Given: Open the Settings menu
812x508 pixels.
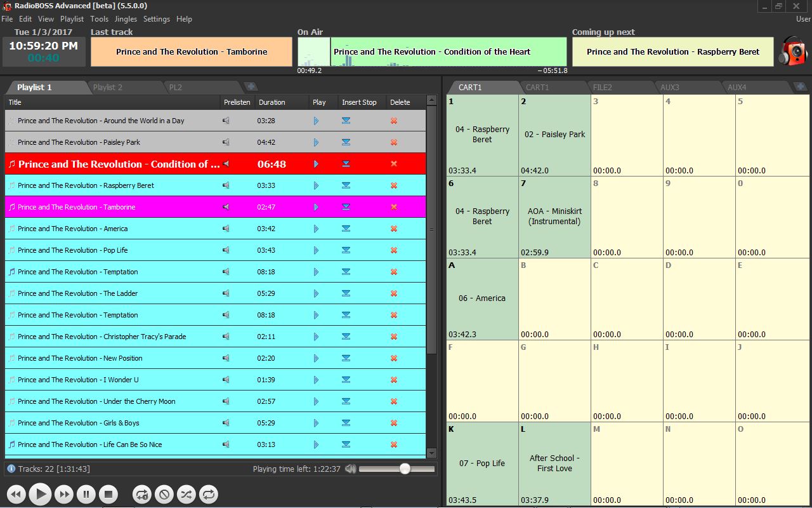Looking at the screenshot, I should pos(157,19).
